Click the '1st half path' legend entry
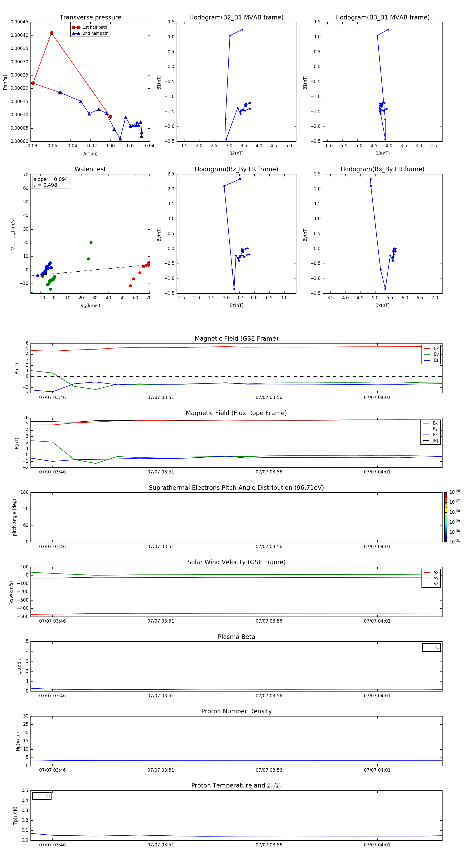The width and height of the screenshot is (473, 868). point(90,27)
